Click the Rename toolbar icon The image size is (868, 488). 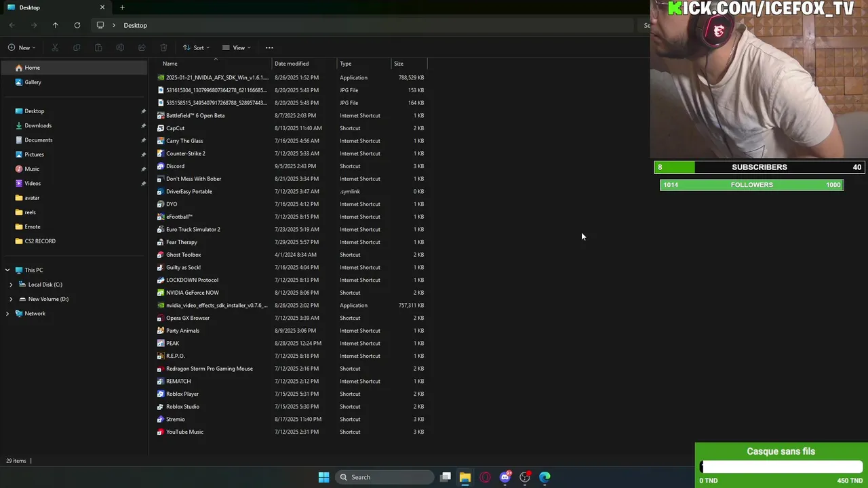point(120,47)
